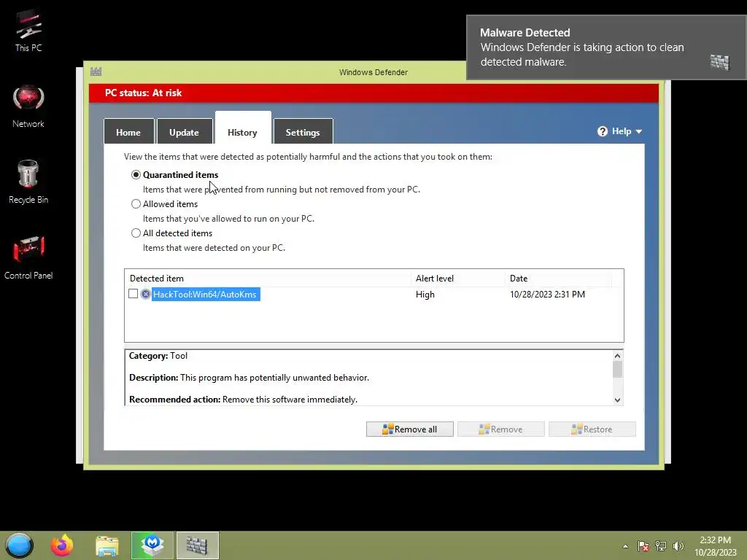Sort by the Alert level column header
747x560 pixels.
458,278
